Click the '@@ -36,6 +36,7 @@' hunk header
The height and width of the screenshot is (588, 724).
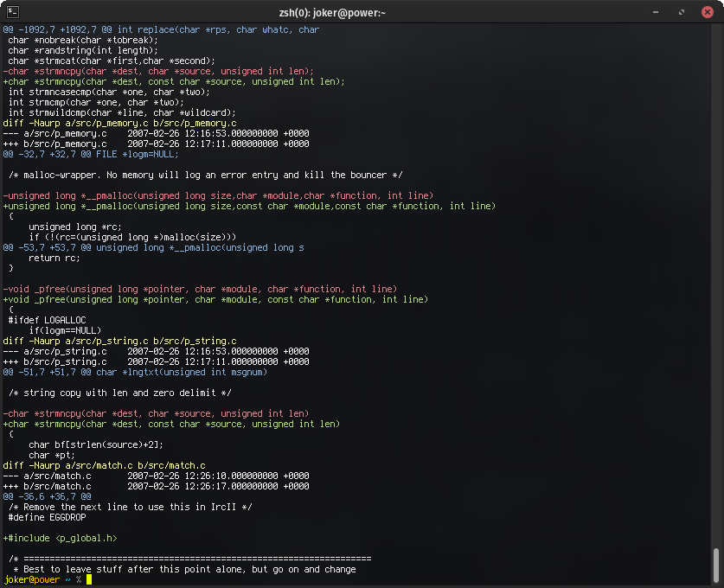pyautogui.click(x=47, y=497)
